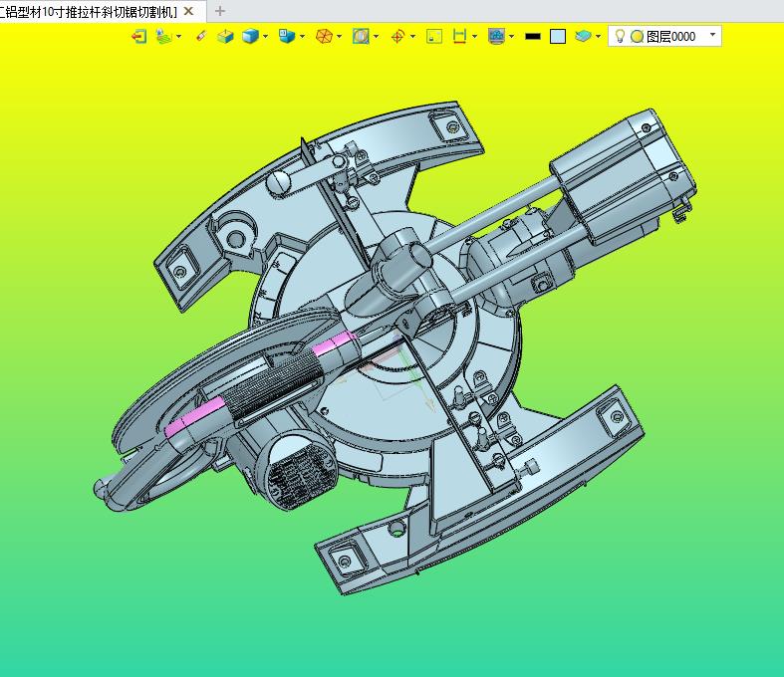Viewport: 784px width, 677px height.
Task: Close the 铝型材10寸推拉杆斜切锯切割机 document tab
Action: [x=189, y=11]
